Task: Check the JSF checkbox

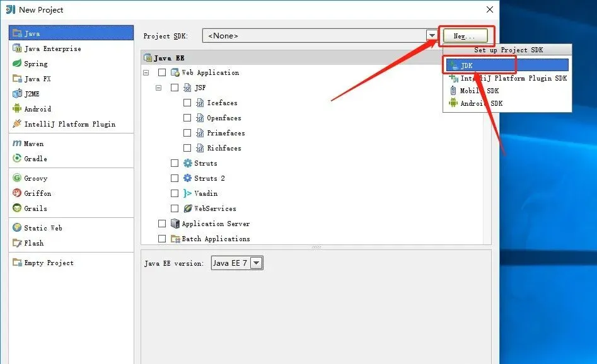Action: coord(175,88)
